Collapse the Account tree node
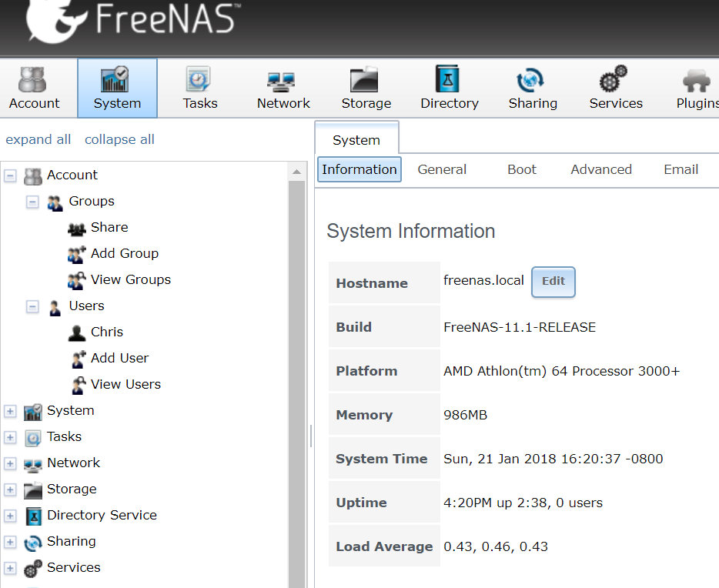 point(10,175)
